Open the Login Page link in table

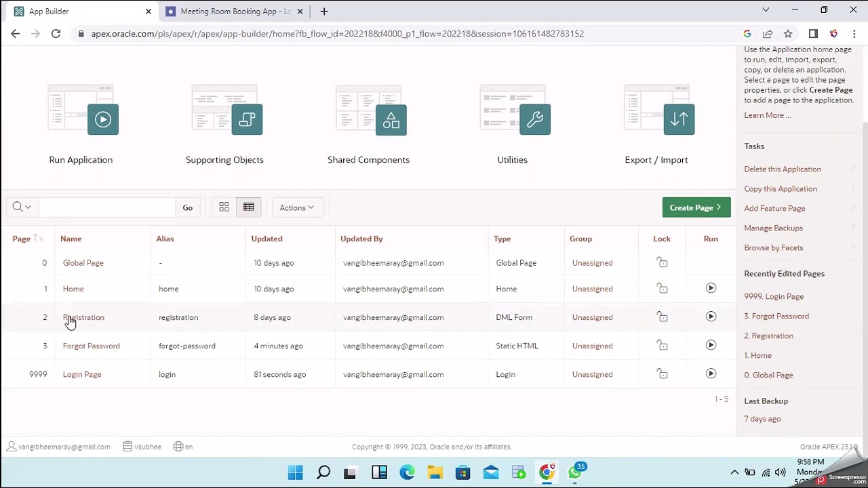coord(81,374)
